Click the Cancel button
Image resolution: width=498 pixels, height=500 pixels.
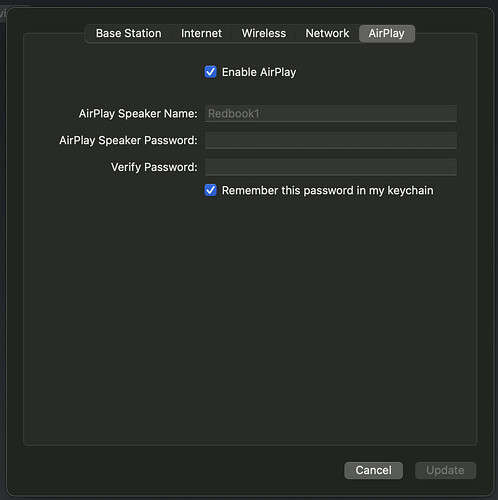point(373,470)
